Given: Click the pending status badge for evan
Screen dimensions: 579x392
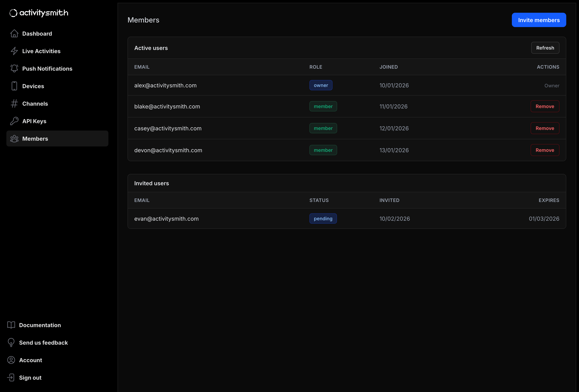Looking at the screenshot, I should (x=323, y=218).
